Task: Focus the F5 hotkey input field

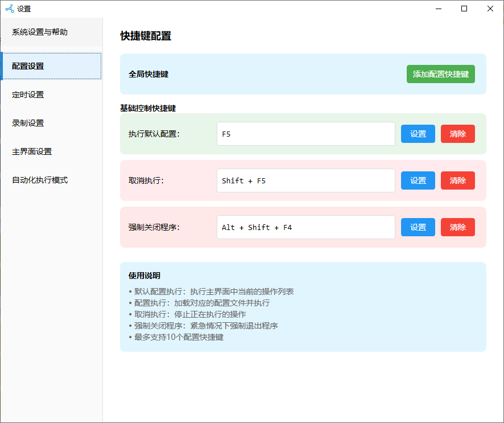Action: click(305, 134)
